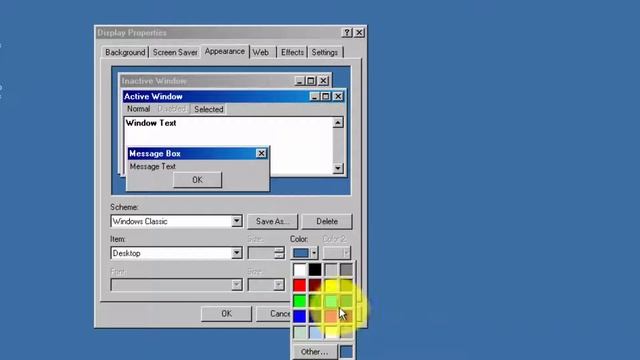Pick the dark gray swatch in top row
Screen dimensions: 640x360
[346, 270]
